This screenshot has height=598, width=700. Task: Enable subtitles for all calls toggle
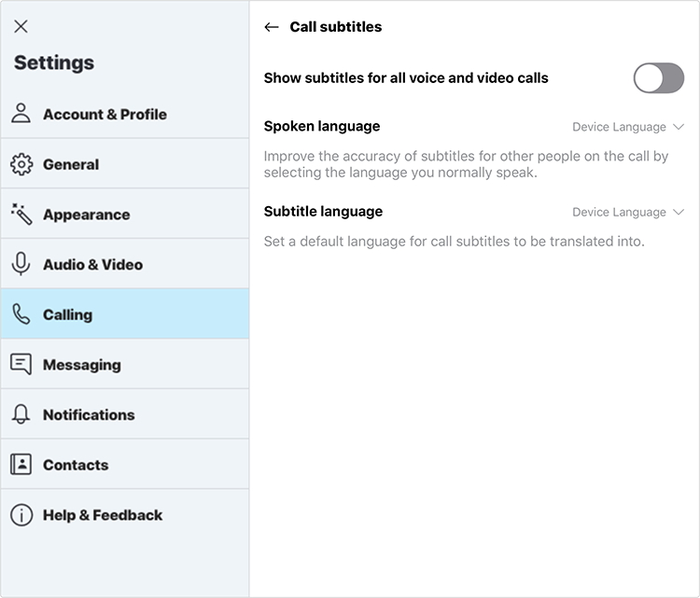click(659, 78)
